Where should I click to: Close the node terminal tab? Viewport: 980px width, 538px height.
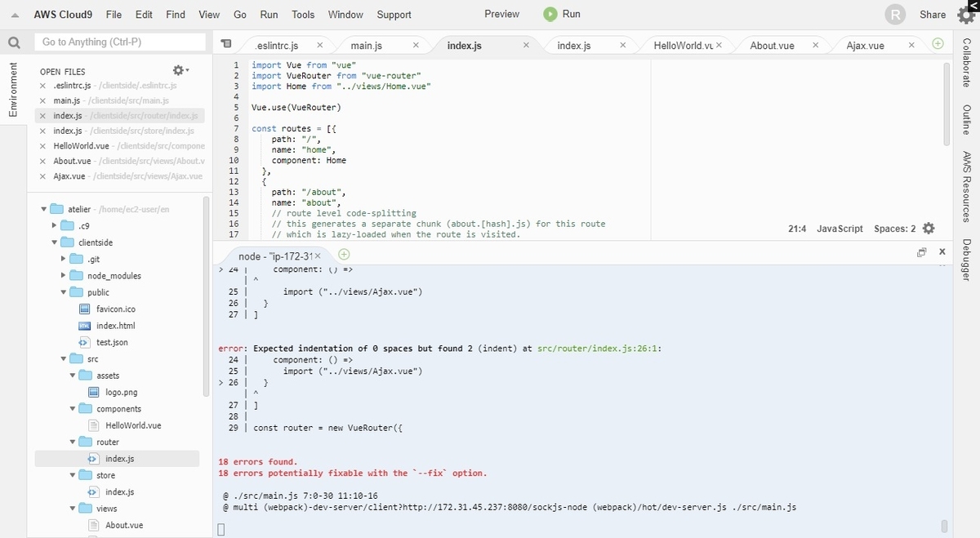click(x=318, y=256)
